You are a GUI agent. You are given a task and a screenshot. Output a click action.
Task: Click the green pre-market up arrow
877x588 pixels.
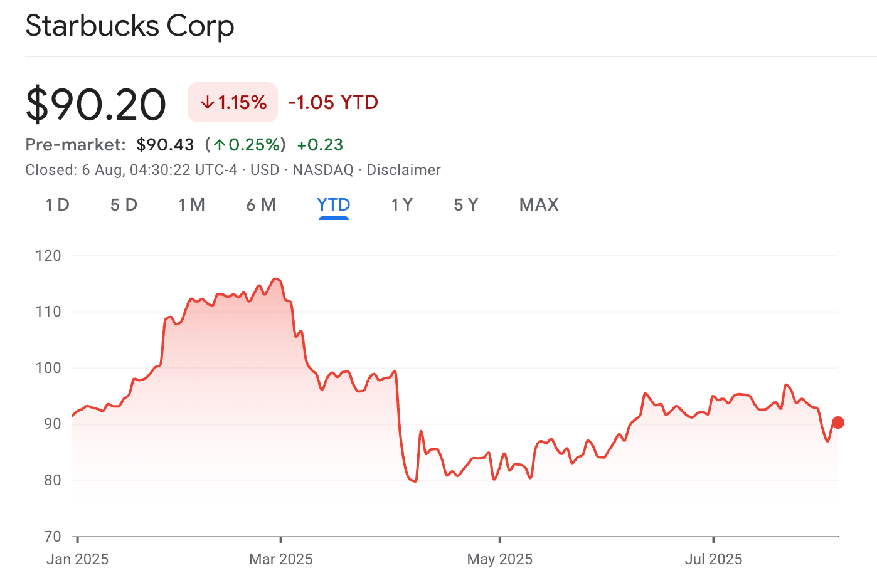click(x=220, y=145)
